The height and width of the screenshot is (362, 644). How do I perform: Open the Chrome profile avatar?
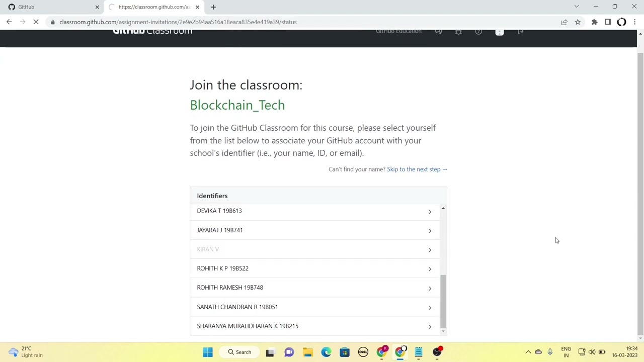click(621, 22)
